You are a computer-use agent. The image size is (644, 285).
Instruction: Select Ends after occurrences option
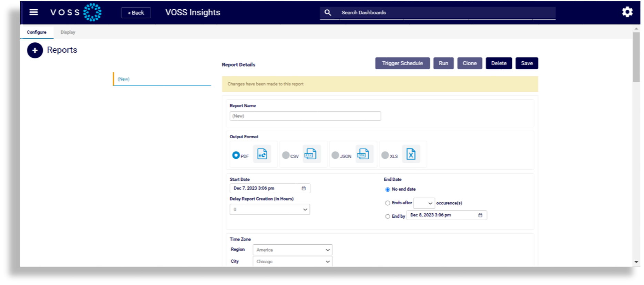[388, 203]
